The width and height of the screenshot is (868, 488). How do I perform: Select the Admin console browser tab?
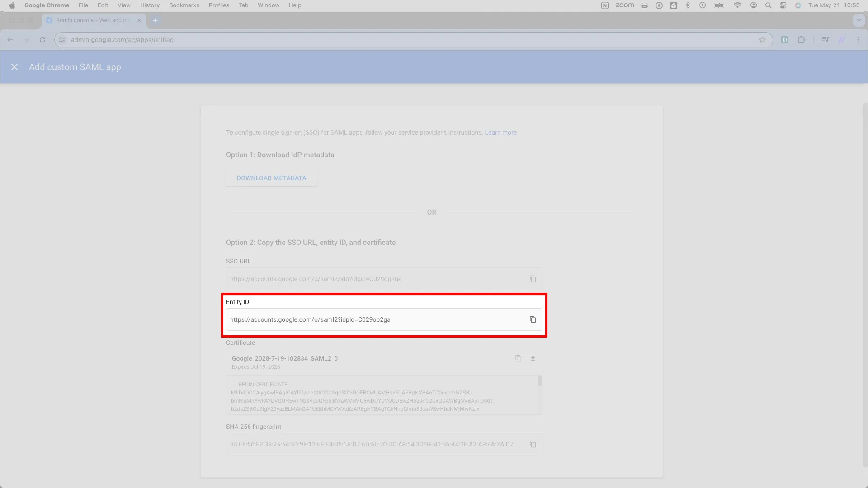click(x=94, y=20)
